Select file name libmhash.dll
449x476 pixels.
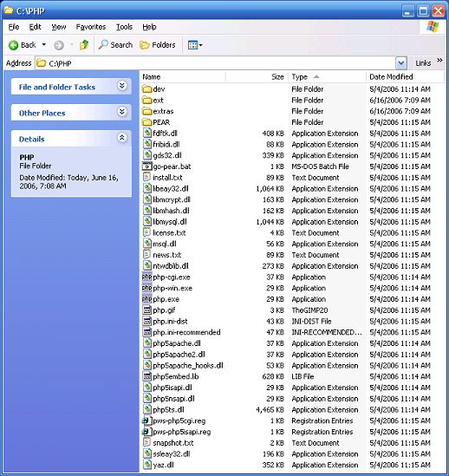[171, 211]
